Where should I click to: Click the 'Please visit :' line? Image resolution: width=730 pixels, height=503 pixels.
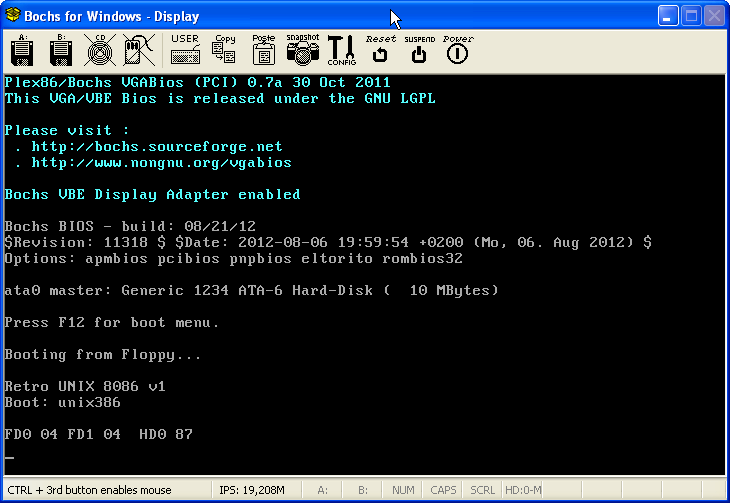[67, 130]
